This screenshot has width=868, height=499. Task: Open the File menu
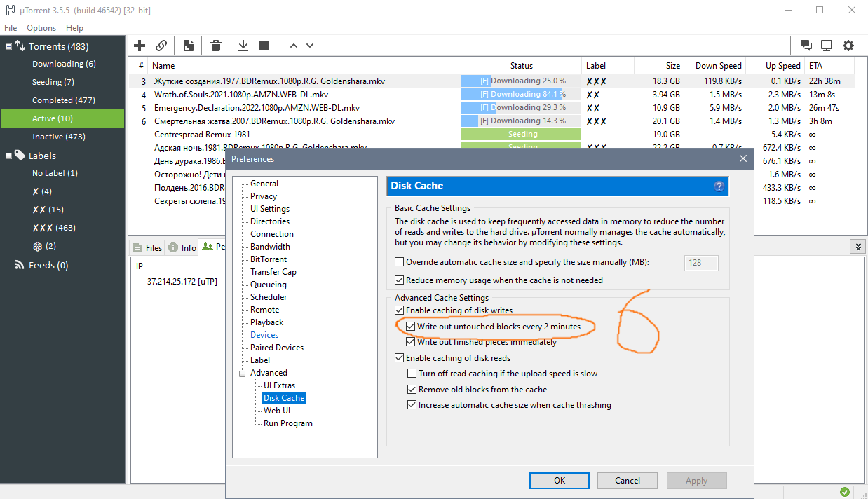coord(11,28)
